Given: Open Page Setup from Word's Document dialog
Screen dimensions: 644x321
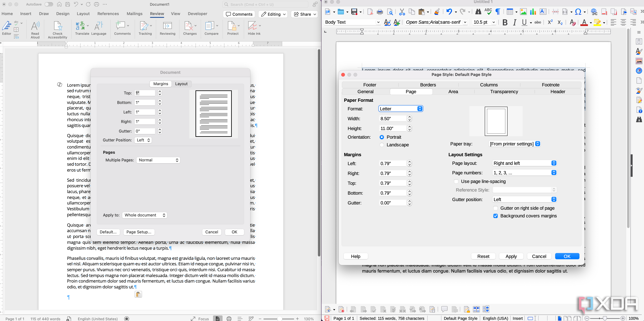Looking at the screenshot, I should pos(139,232).
